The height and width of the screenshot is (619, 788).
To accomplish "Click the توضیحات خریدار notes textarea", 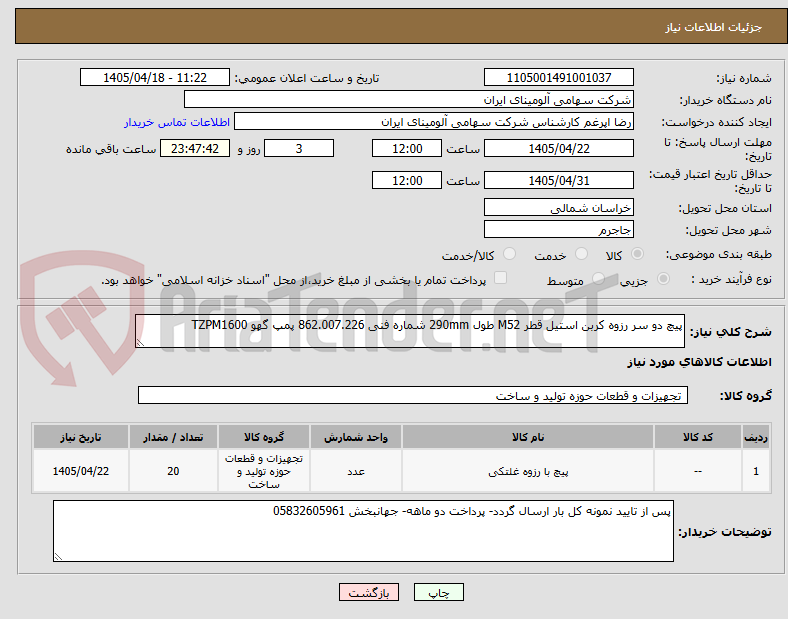I will [363, 531].
